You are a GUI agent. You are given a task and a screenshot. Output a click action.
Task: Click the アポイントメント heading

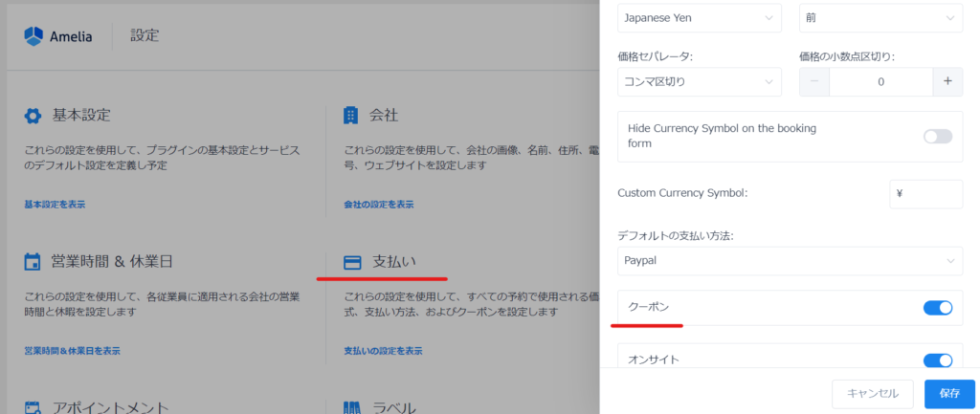[111, 407]
